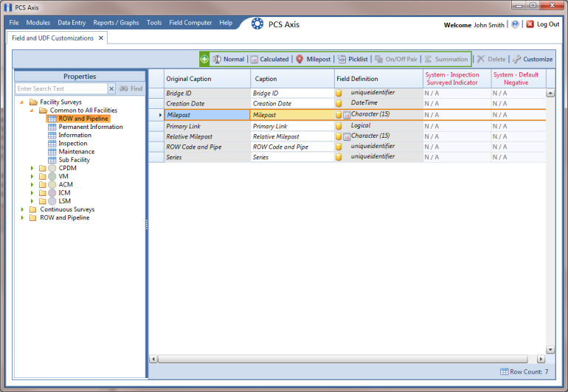Click the vertical scrollbar down arrow
Screen dimensions: 568x392
tap(550, 350)
